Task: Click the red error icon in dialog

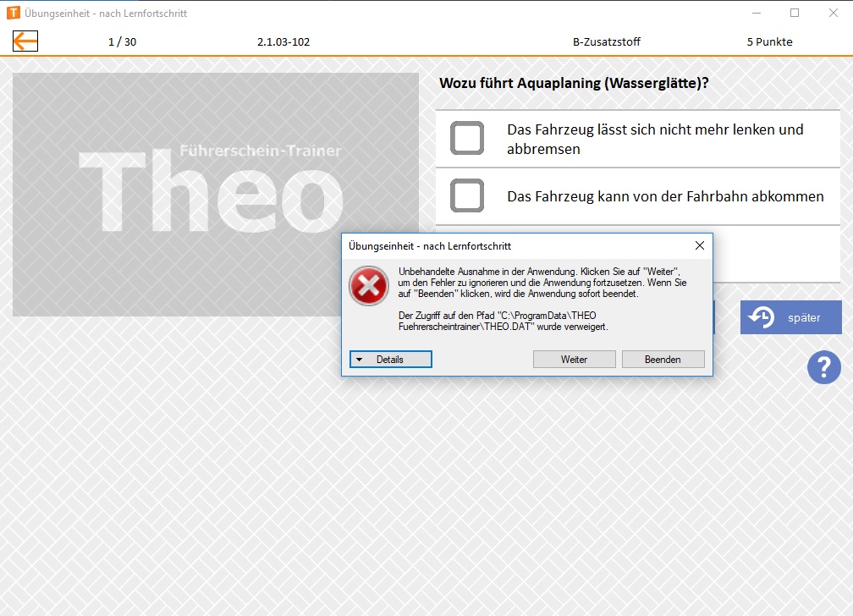Action: (x=369, y=286)
